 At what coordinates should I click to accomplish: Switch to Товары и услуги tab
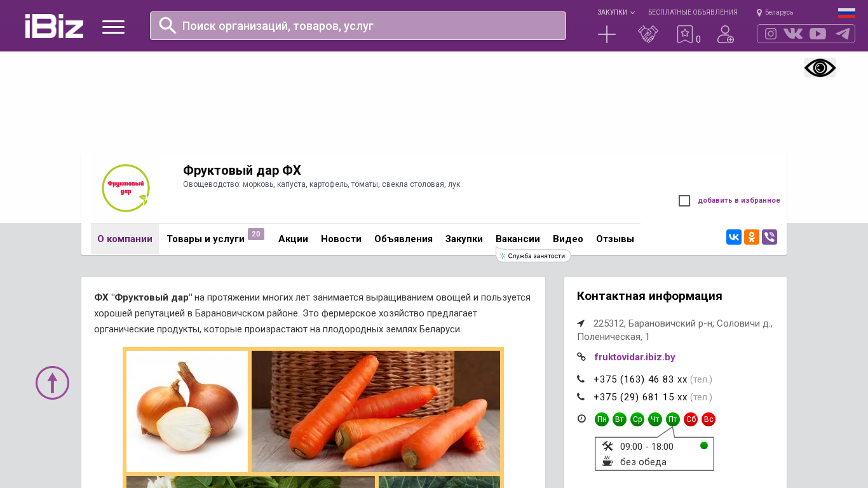(205, 239)
